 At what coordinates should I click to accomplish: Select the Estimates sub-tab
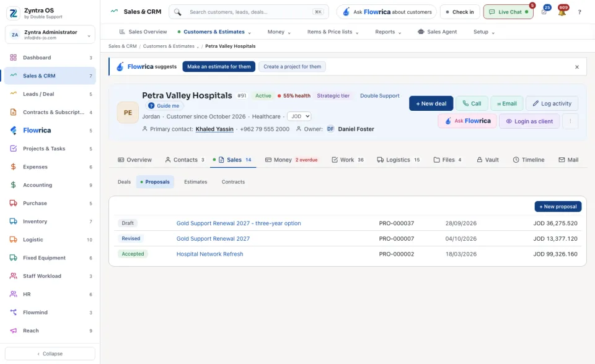196,182
